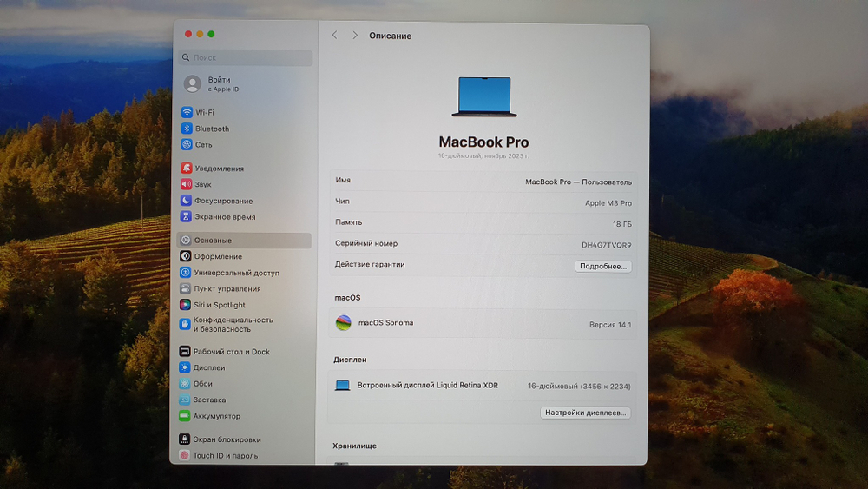Open Дисплеи sun icon in sidebar

185,367
